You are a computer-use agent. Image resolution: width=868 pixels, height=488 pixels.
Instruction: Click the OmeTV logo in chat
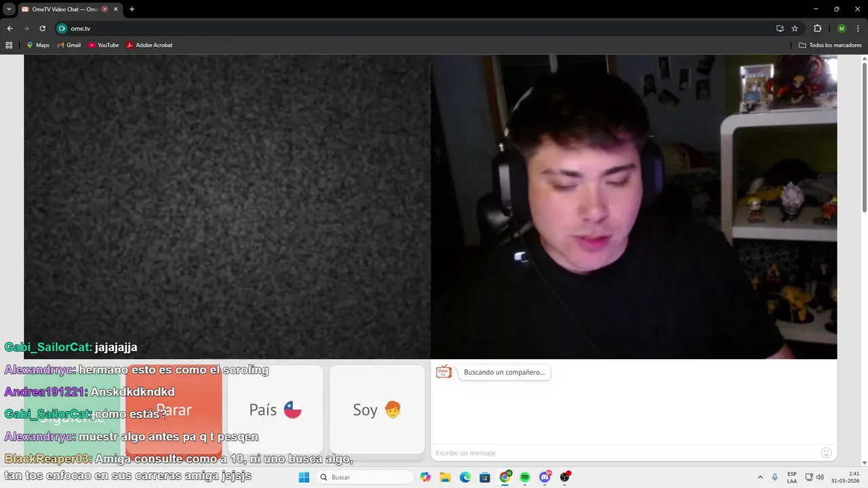[x=443, y=371]
